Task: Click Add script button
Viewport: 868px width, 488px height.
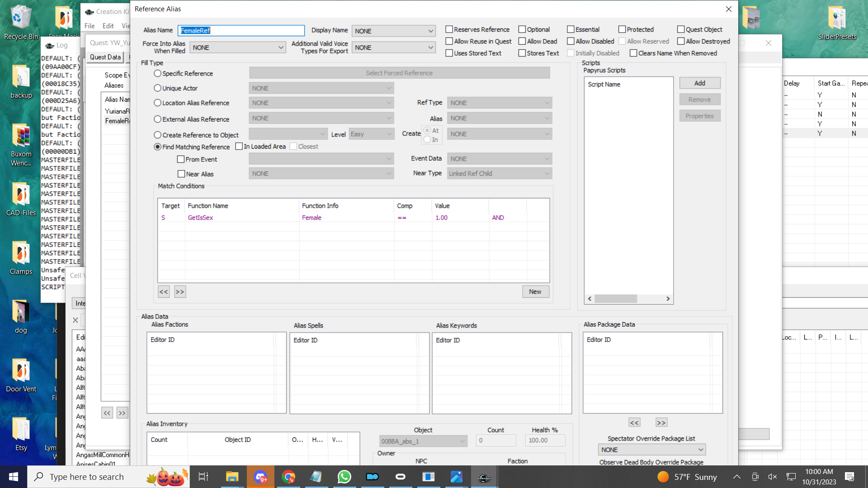Action: coord(699,83)
